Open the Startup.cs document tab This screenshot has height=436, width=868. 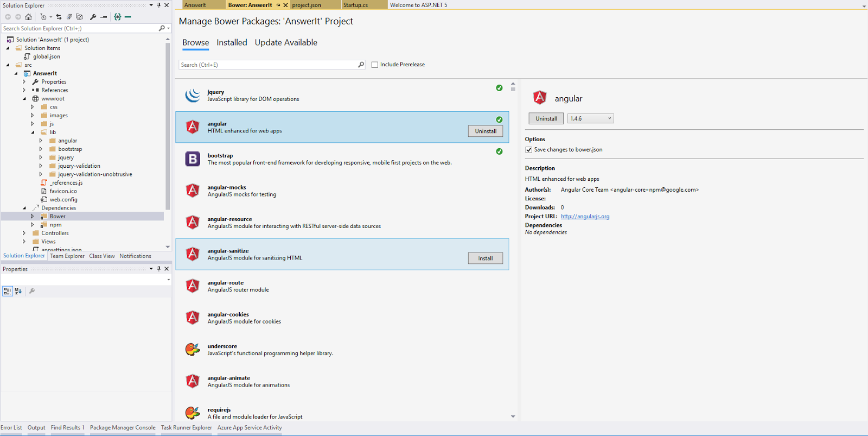(364, 5)
